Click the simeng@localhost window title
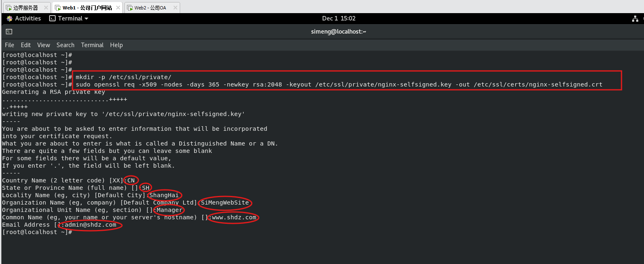This screenshot has height=264, width=644. pyautogui.click(x=339, y=32)
